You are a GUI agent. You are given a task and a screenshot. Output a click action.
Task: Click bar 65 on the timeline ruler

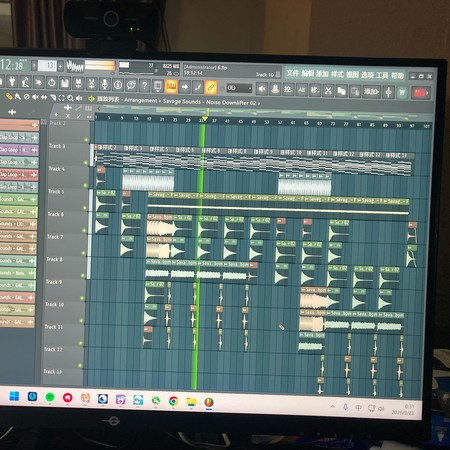coord(306,123)
